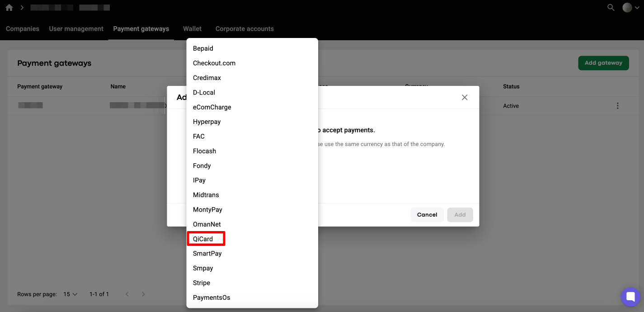Click the Active status cell
Screen dimensions: 644x312
511,106
